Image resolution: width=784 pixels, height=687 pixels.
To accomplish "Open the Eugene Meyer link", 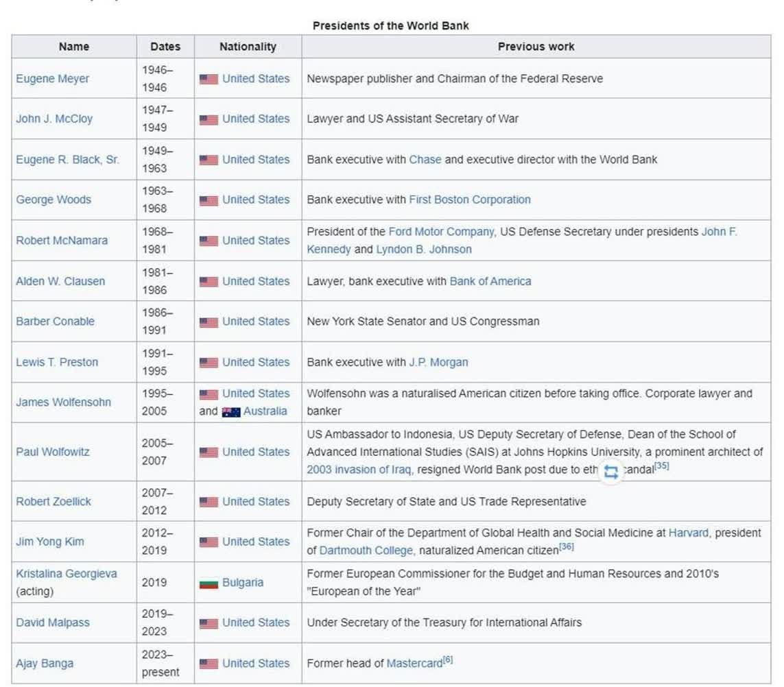I will pyautogui.click(x=53, y=79).
